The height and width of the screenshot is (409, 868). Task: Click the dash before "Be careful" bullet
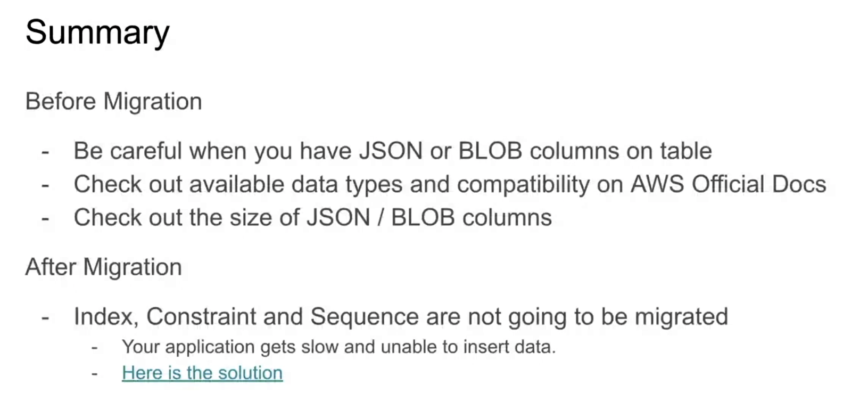[46, 152]
